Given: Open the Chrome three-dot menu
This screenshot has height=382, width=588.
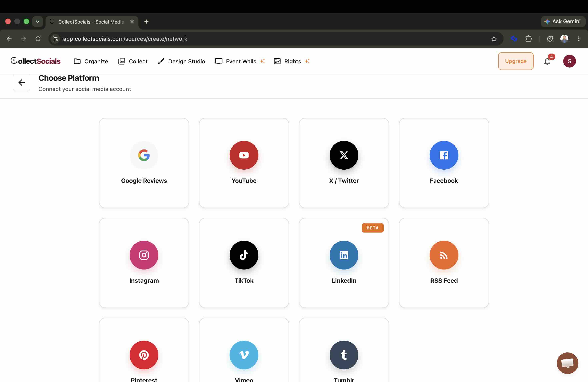Looking at the screenshot, I should (579, 39).
